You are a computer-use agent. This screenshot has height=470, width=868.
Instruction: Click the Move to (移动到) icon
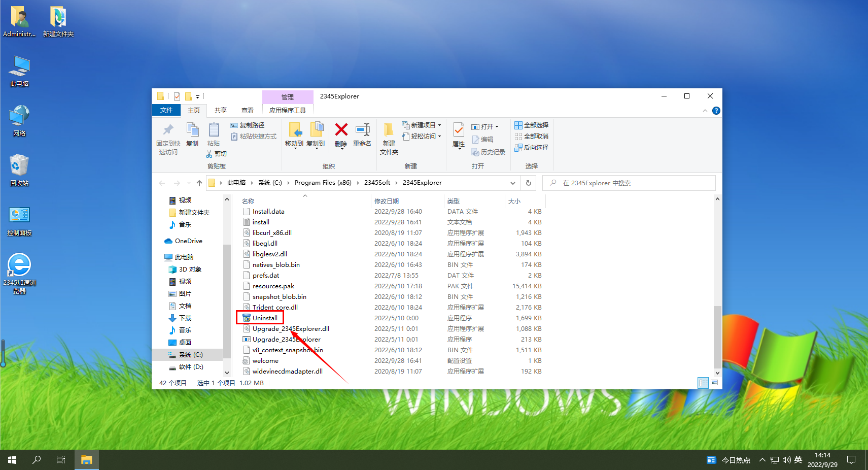pyautogui.click(x=295, y=130)
